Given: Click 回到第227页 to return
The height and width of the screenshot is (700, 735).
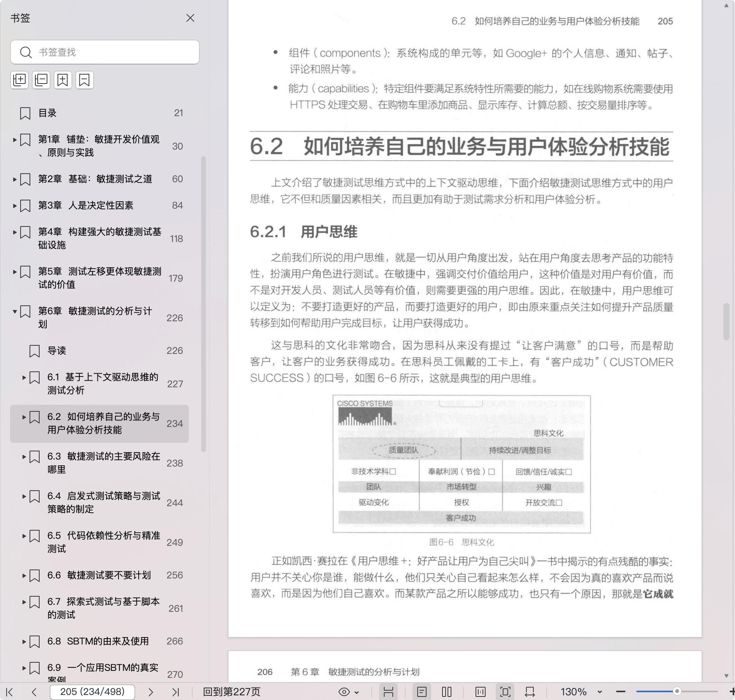Looking at the screenshot, I should pyautogui.click(x=232, y=692).
